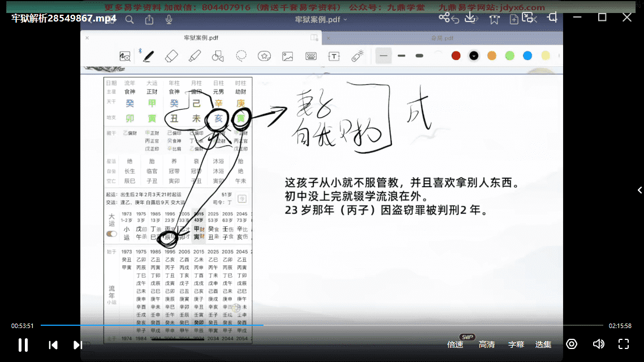
Task: Choose the lasso selection tool
Action: [241, 56]
